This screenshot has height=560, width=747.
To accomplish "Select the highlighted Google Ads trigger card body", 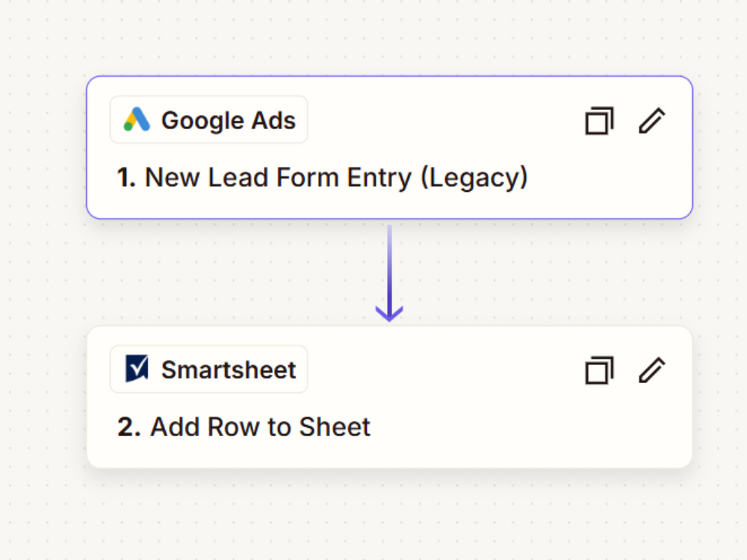I will [x=389, y=147].
